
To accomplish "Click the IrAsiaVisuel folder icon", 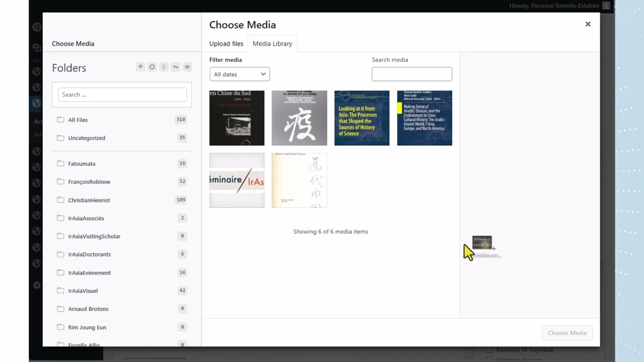I will pos(60,291).
